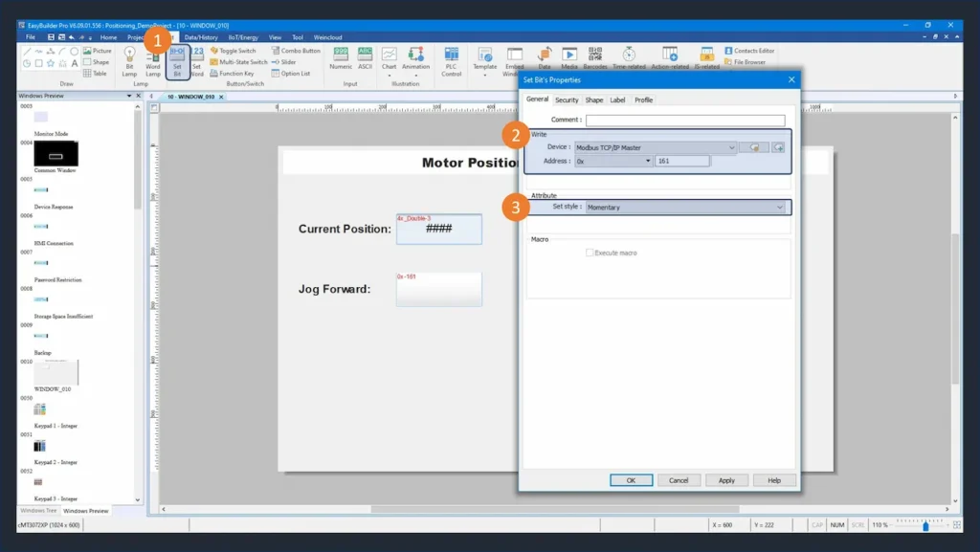This screenshot has width=980, height=552.
Task: Switch to the Windows Tree panel tab
Action: click(38, 511)
